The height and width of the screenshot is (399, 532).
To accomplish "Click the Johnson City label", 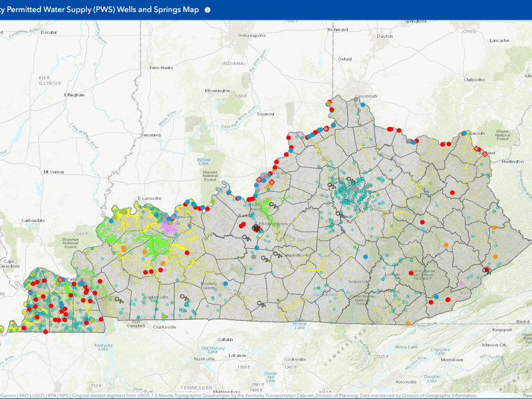I will (x=494, y=344).
